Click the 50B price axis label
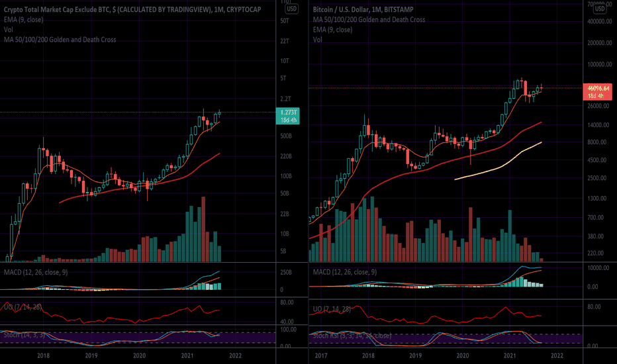Viewport: 617px width, 364px height. point(285,194)
